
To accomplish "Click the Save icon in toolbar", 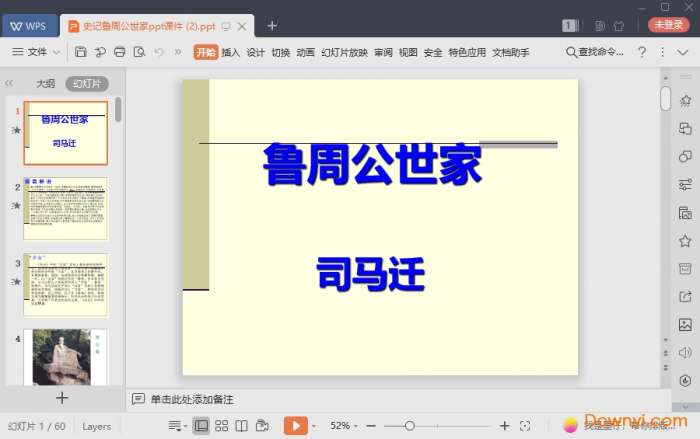I will click(x=80, y=52).
